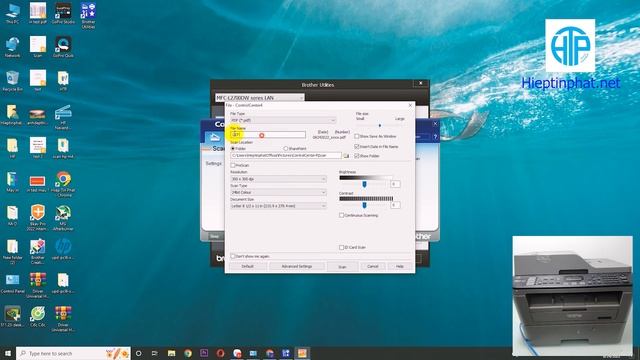
Task: Open Cortana circle on taskbar
Action: (x=138, y=353)
